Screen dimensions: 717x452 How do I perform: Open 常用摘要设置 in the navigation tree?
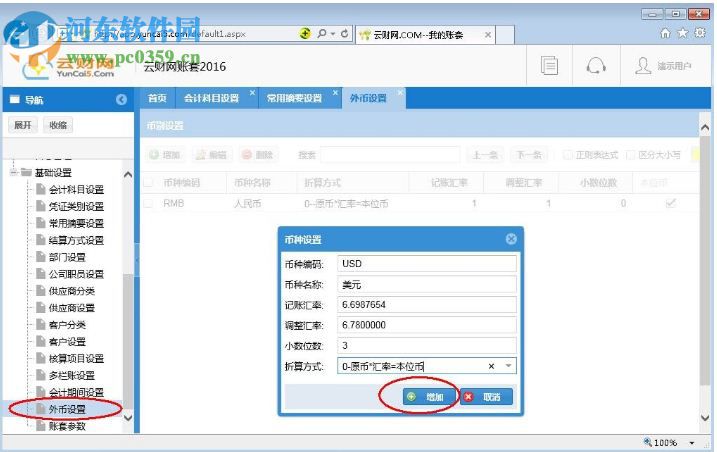point(76,223)
